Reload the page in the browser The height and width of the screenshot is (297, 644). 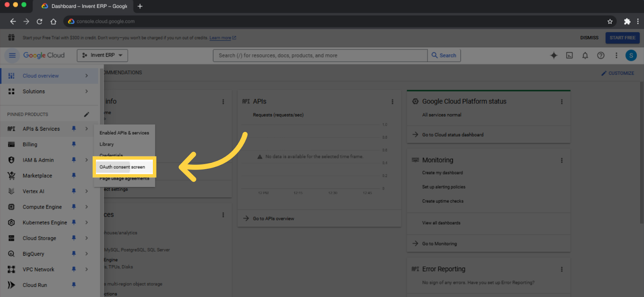39,21
